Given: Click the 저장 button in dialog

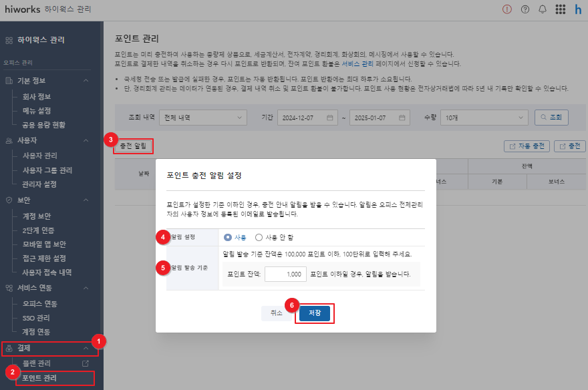Looking at the screenshot, I should [x=315, y=313].
